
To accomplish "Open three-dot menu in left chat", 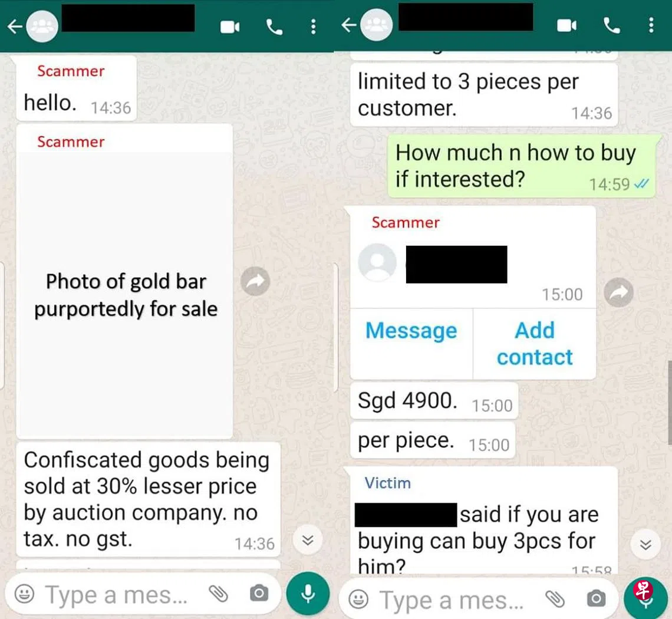I will 313,27.
